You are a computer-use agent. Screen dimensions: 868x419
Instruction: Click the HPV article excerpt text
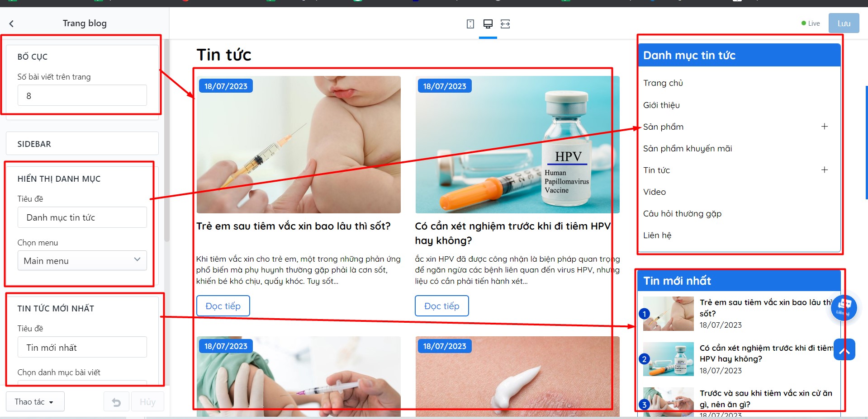(517, 270)
